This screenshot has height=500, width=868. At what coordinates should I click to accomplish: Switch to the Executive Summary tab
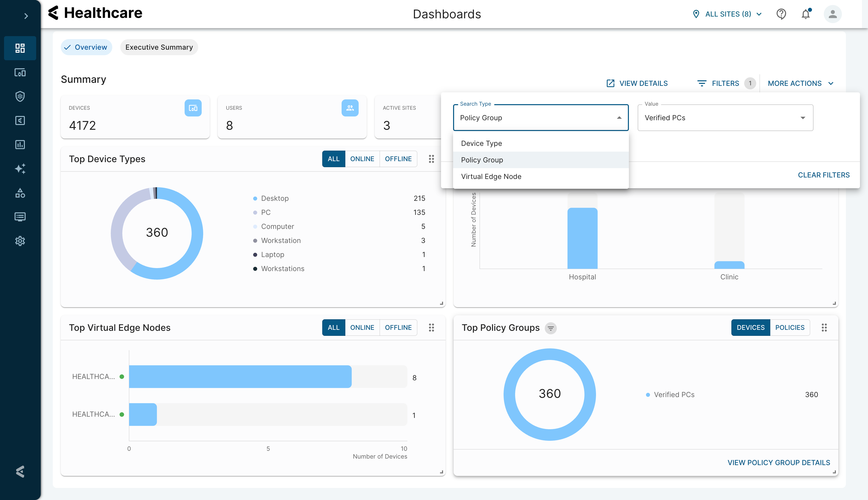(159, 47)
